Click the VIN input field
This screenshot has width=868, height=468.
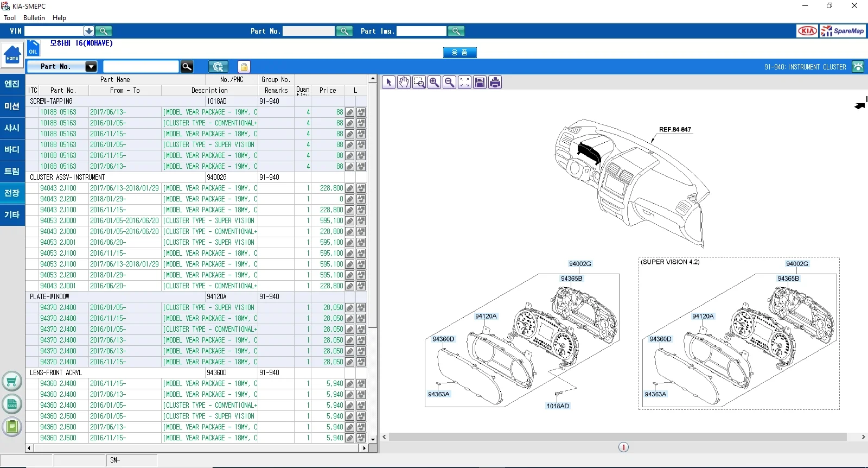pyautogui.click(x=54, y=31)
